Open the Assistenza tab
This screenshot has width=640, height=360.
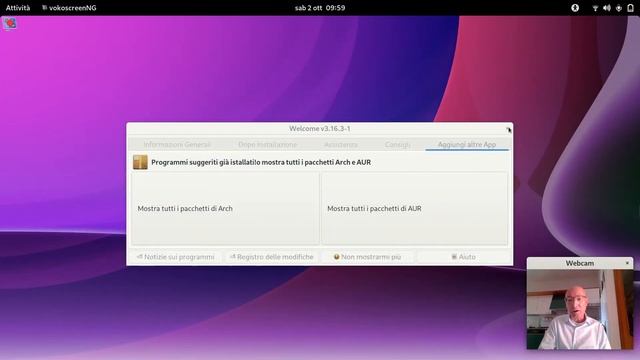(341, 144)
